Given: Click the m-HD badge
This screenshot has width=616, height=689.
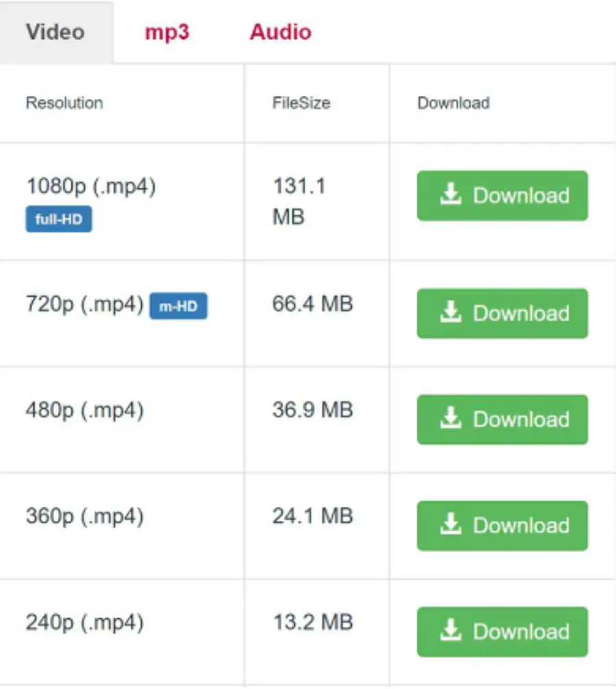Looking at the screenshot, I should coord(178,307).
